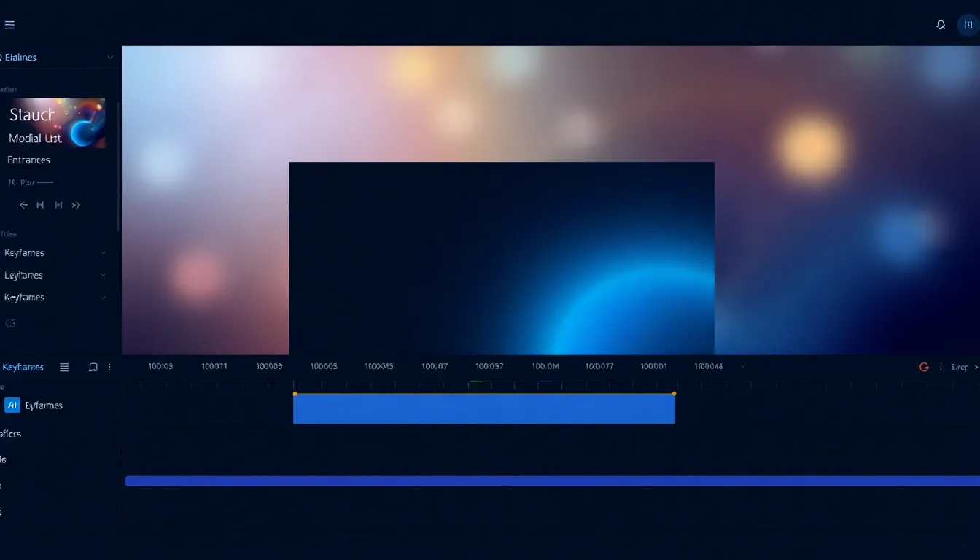Screen dimensions: 980x560
Task: Click the orange G icon near the timeline ruler
Action: click(x=923, y=367)
